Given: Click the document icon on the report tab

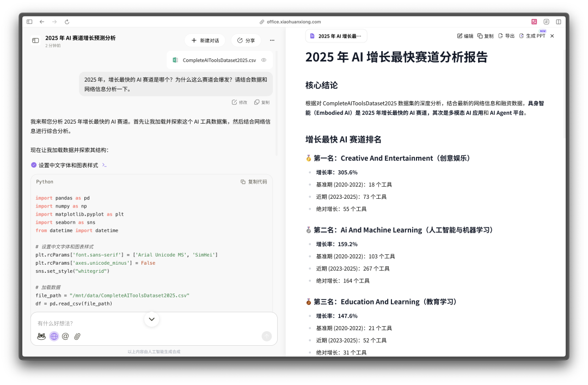Looking at the screenshot, I should pyautogui.click(x=313, y=36).
